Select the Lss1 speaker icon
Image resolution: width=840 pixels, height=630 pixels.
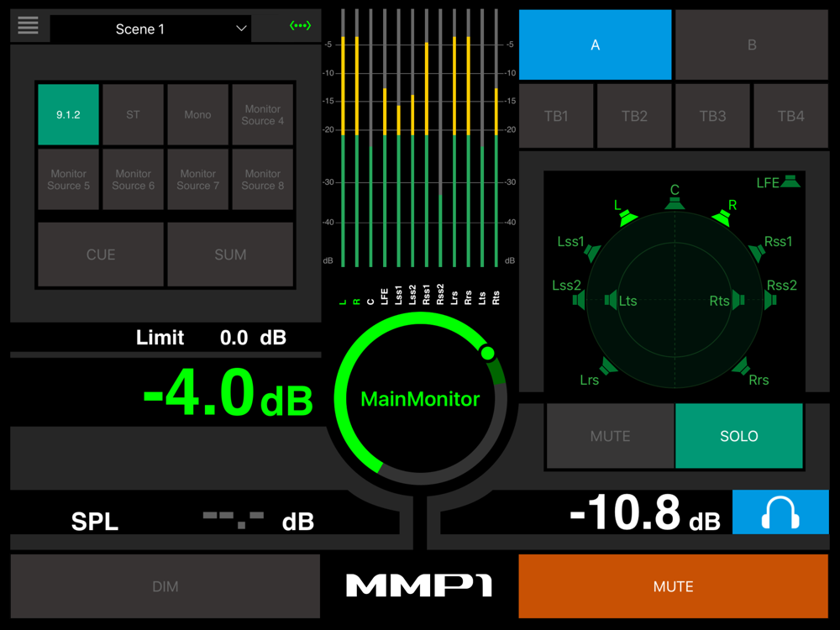[x=592, y=252]
